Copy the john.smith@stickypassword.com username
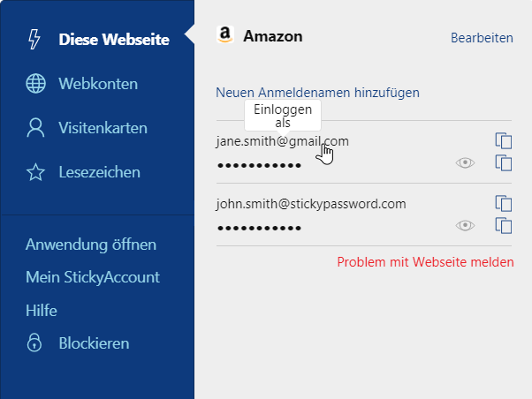This screenshot has width=532, height=399. pyautogui.click(x=504, y=203)
